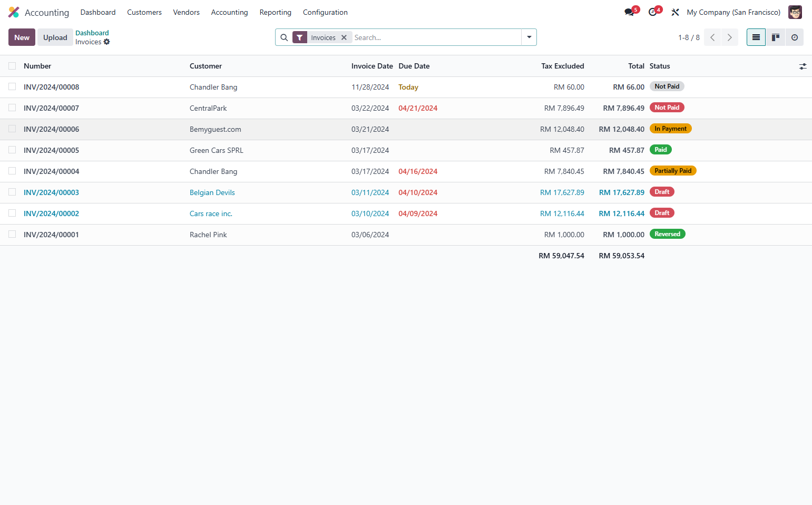812x505 pixels.
Task: Click customer Rachel Pink
Action: (x=208, y=235)
